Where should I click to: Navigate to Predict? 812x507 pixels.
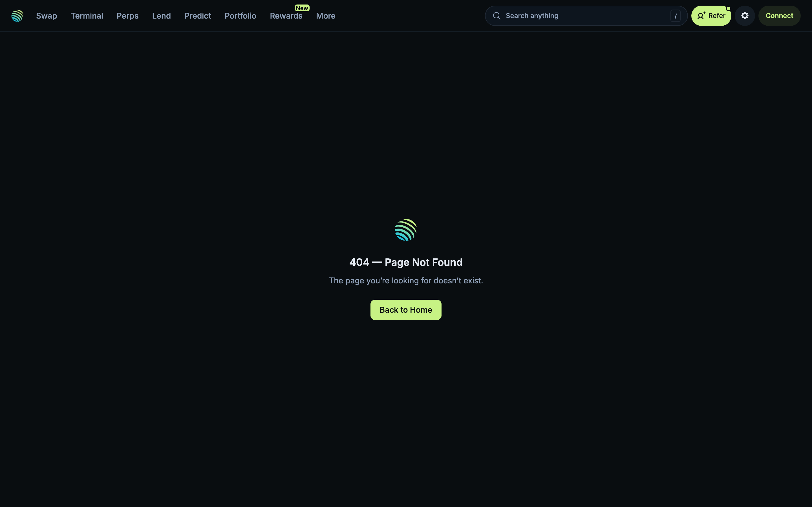[x=198, y=16]
